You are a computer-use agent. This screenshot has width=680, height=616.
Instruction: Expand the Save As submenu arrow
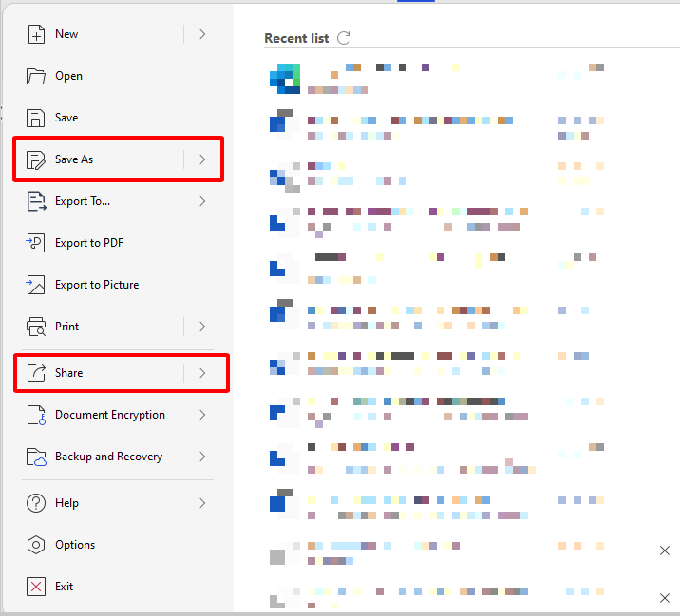click(202, 159)
